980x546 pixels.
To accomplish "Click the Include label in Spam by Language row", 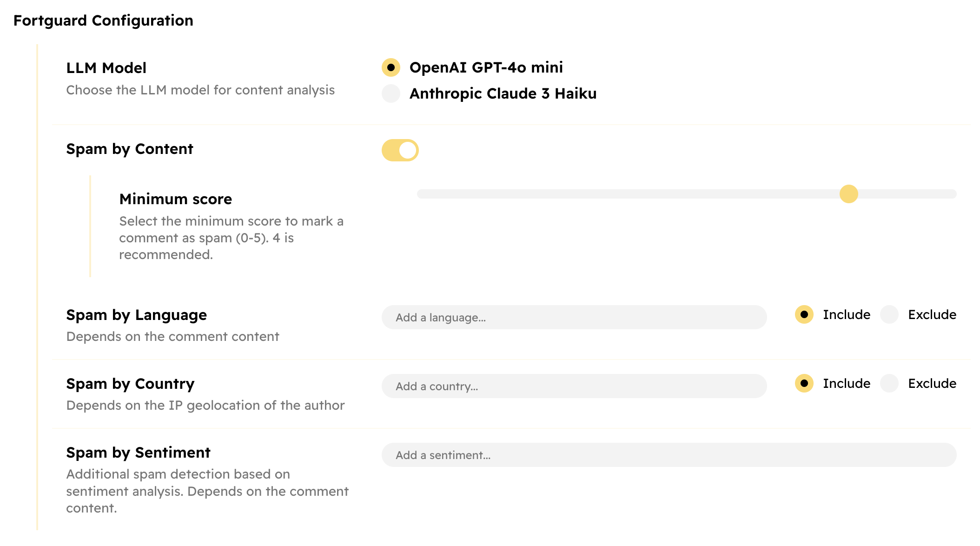I will [x=847, y=314].
